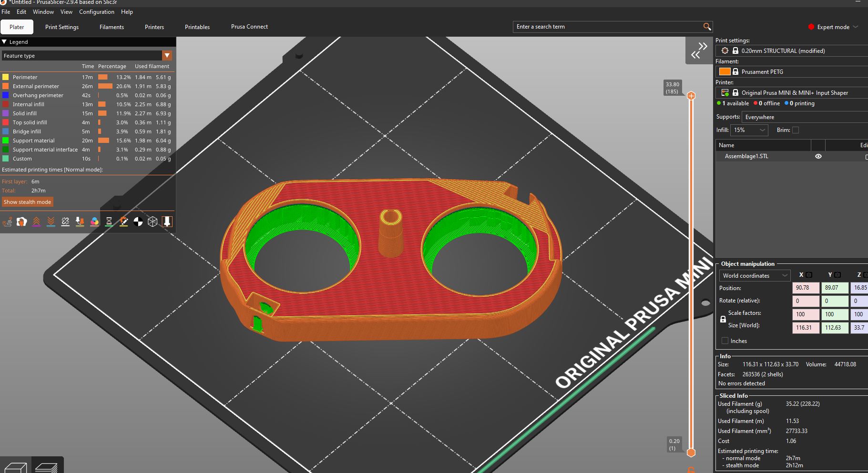Click Overhang perimeter blue color box
This screenshot has height=473, width=868.
tap(6, 95)
